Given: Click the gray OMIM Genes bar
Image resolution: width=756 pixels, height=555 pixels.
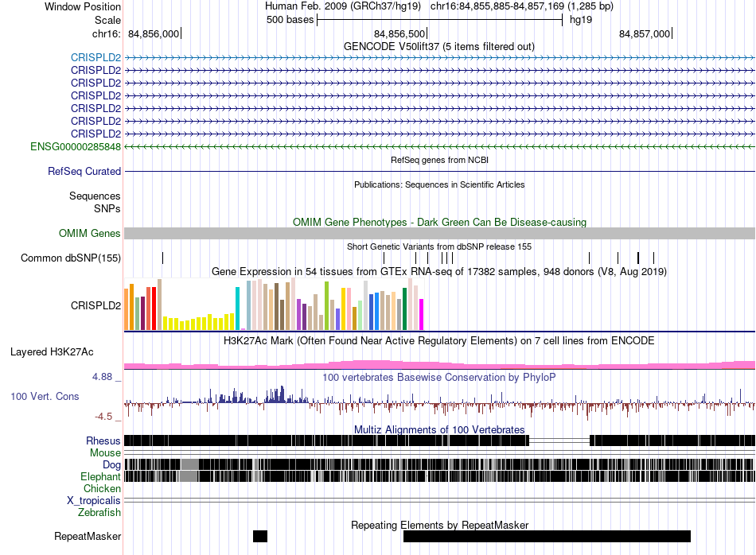Looking at the screenshot, I should (440, 233).
